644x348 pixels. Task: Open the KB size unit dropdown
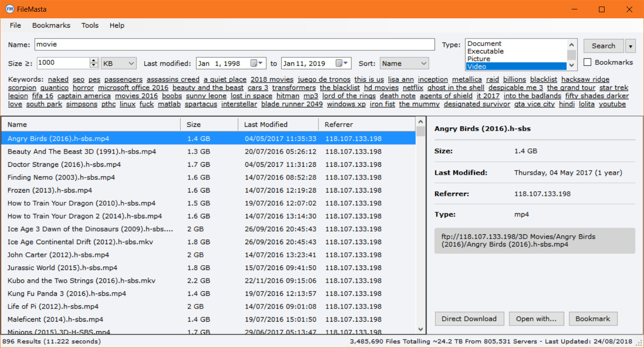118,63
